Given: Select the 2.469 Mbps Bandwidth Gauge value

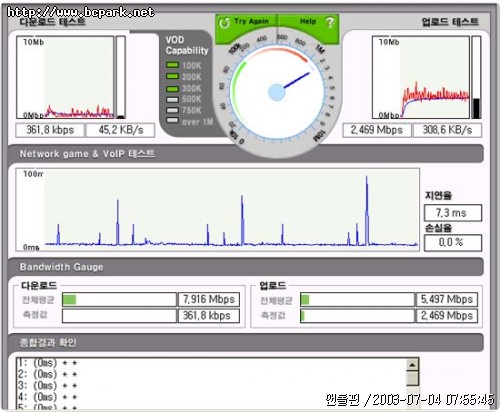Looking at the screenshot, I should (447, 316).
